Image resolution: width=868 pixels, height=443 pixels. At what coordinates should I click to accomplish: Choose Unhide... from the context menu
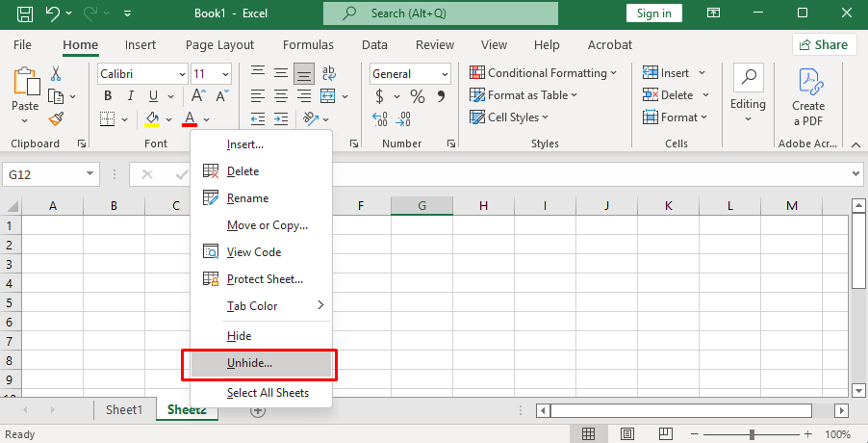[250, 363]
